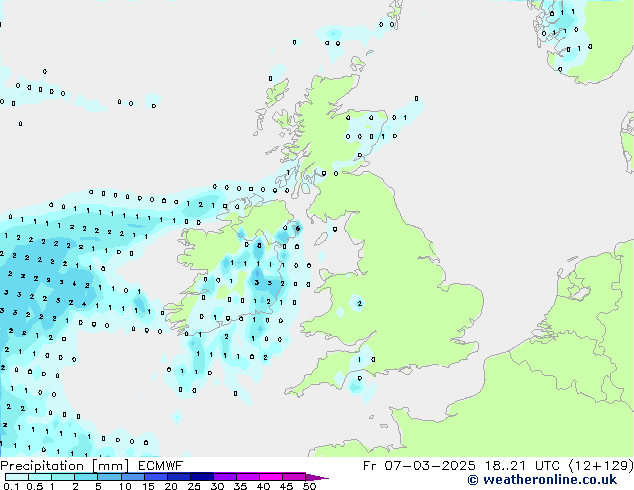Select the 25–30 mm dark blue swatch
The image size is (634, 490).
click(202, 477)
